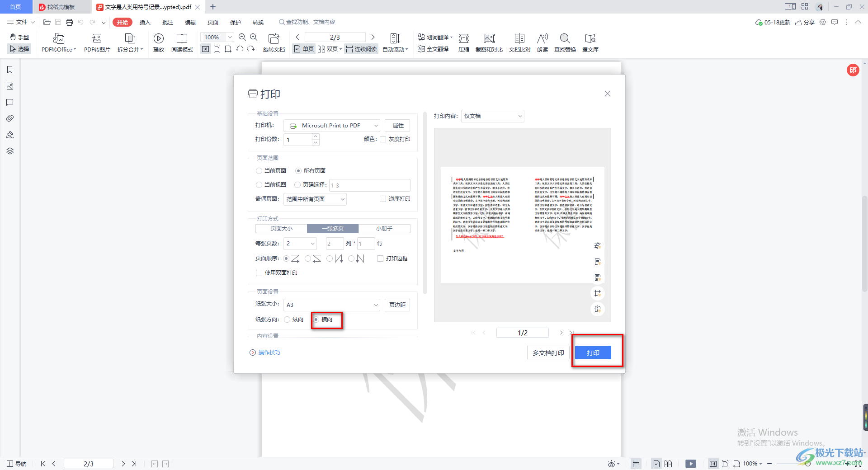
Task: Check 使用双面打印 duplex option
Action: [259, 273]
